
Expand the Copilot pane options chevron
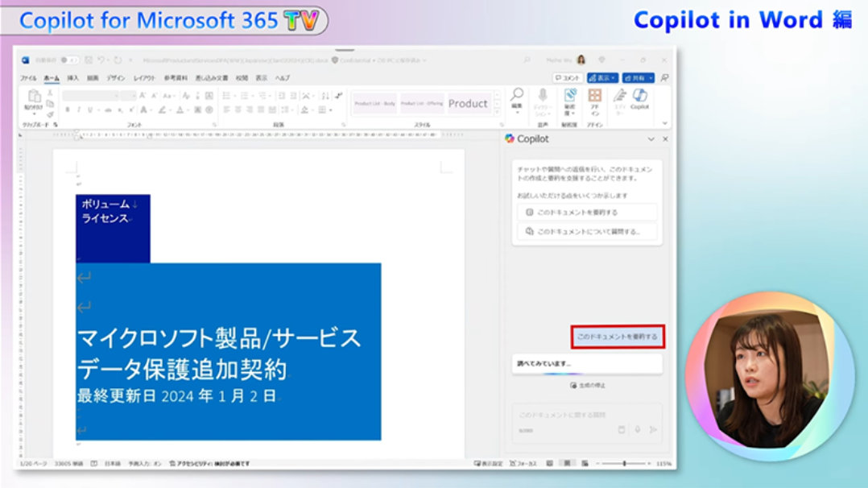tap(651, 139)
